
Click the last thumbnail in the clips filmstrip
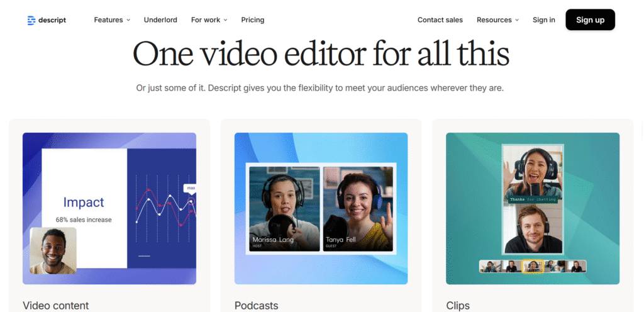tap(576, 267)
